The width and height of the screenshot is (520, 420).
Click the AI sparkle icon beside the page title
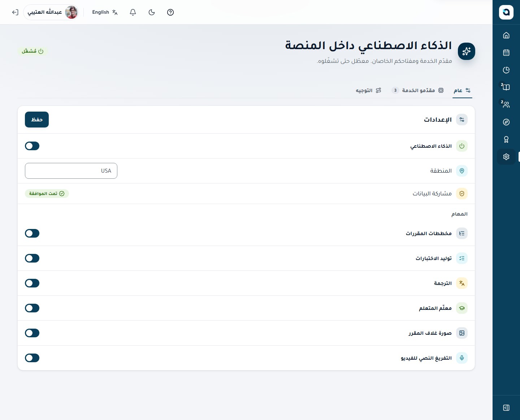click(x=467, y=51)
